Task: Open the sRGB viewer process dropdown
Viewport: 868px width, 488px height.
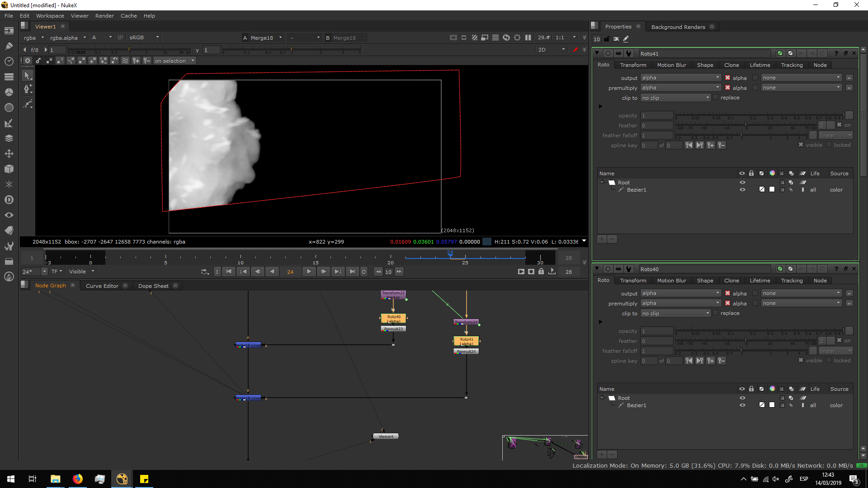Action: point(144,38)
